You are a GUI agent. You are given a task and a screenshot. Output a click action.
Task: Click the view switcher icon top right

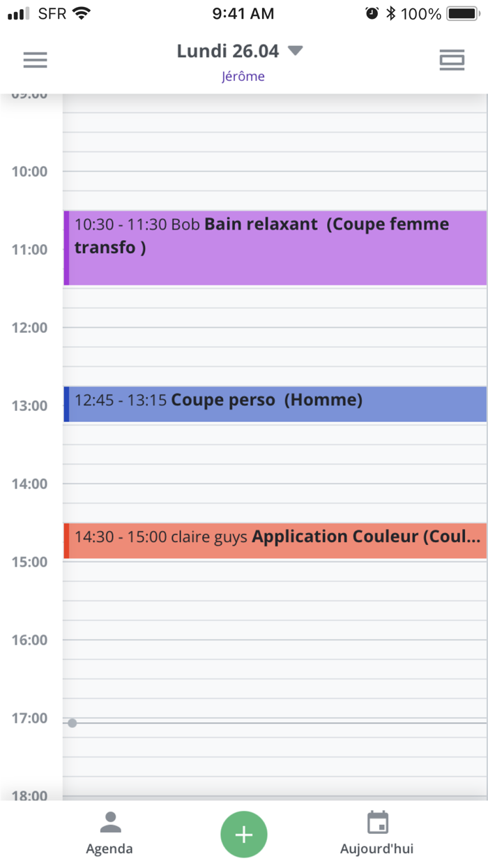coord(452,60)
